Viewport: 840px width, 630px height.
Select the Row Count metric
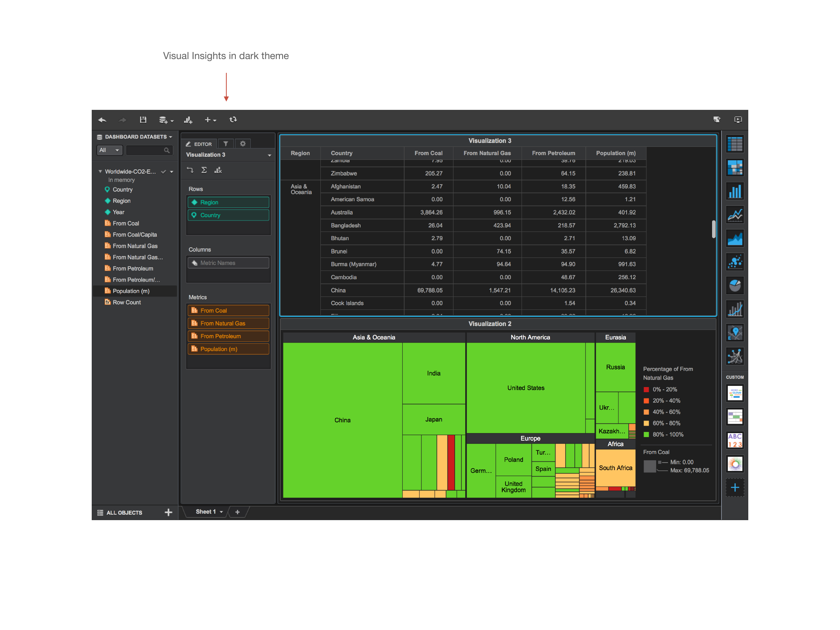(x=126, y=302)
